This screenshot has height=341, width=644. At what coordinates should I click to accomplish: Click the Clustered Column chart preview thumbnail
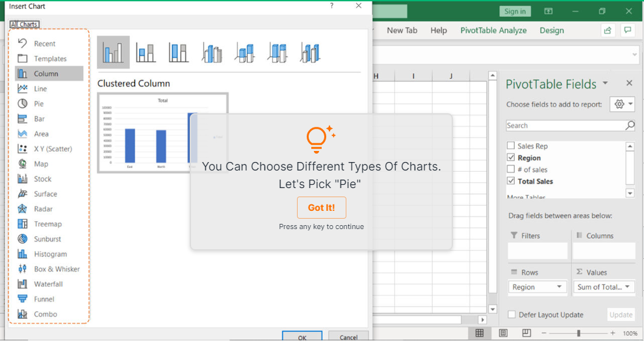point(162,133)
